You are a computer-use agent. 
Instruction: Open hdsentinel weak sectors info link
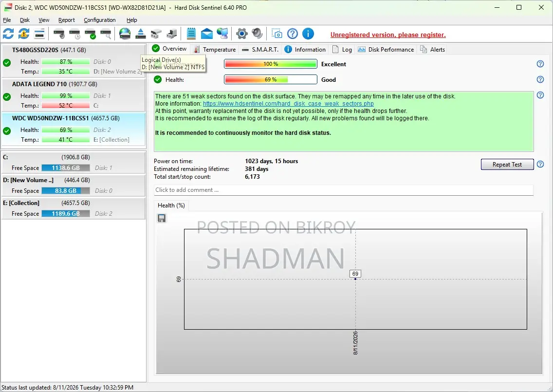pos(288,104)
